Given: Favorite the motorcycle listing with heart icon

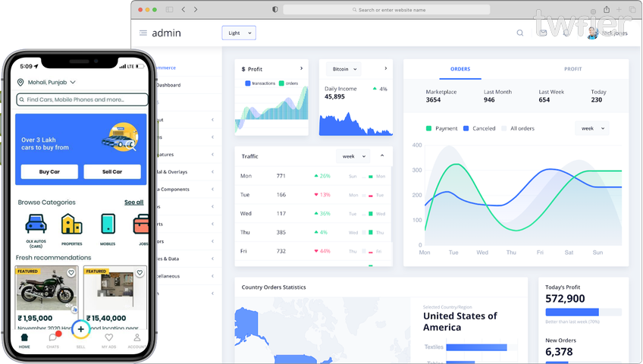Looking at the screenshot, I should (x=71, y=273).
